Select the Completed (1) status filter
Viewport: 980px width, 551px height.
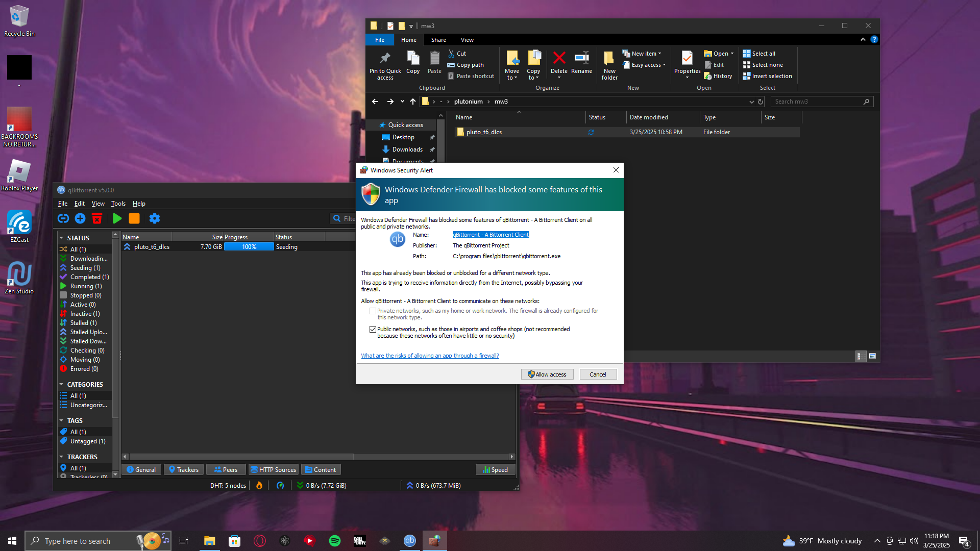pyautogui.click(x=85, y=277)
